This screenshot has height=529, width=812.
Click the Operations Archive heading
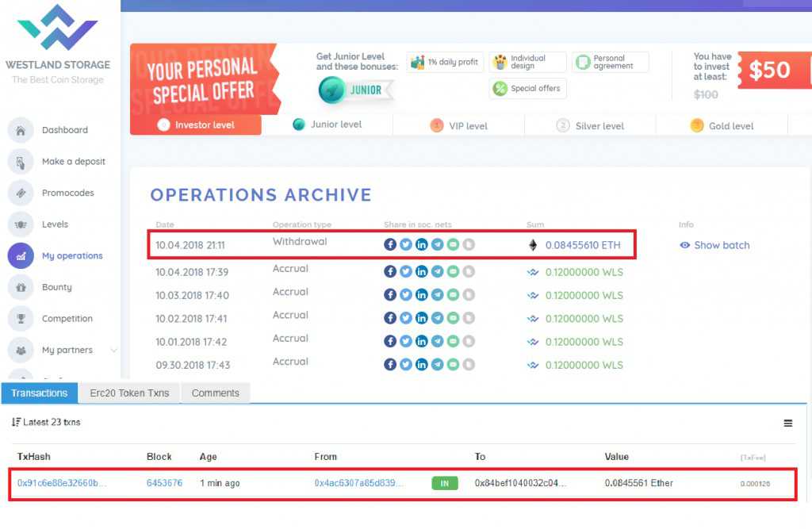click(x=261, y=195)
